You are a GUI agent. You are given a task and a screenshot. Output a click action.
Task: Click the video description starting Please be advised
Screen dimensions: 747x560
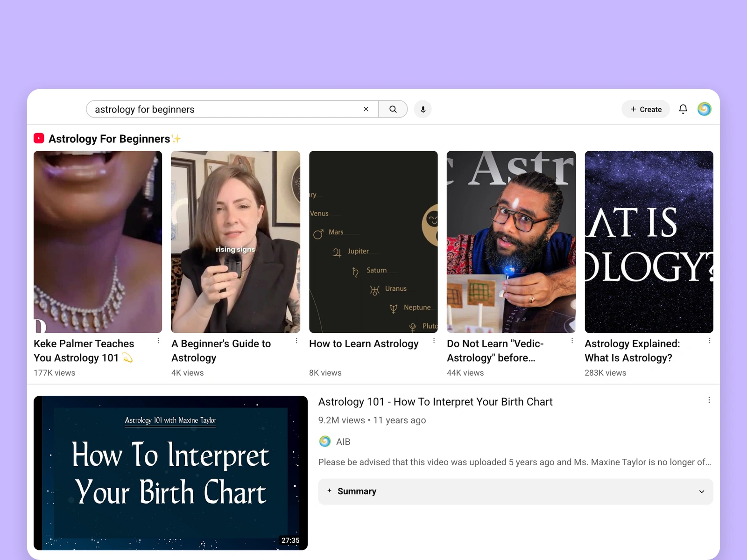click(x=514, y=462)
